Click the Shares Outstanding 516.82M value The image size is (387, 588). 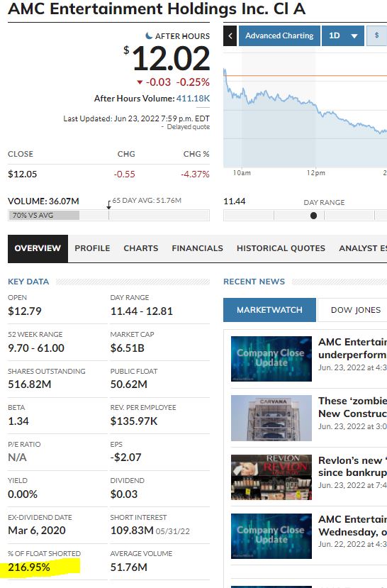(30, 384)
